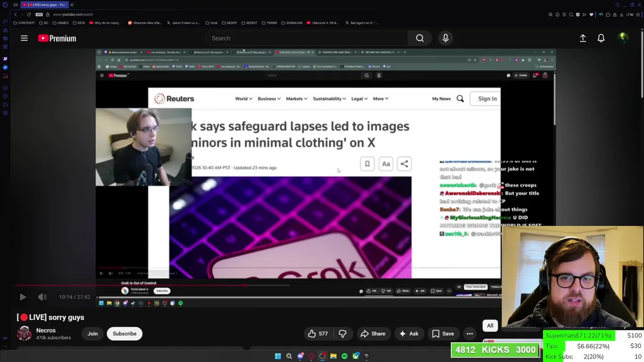644x362 pixels.
Task: Expand the Business menu on Reuters
Action: point(269,99)
